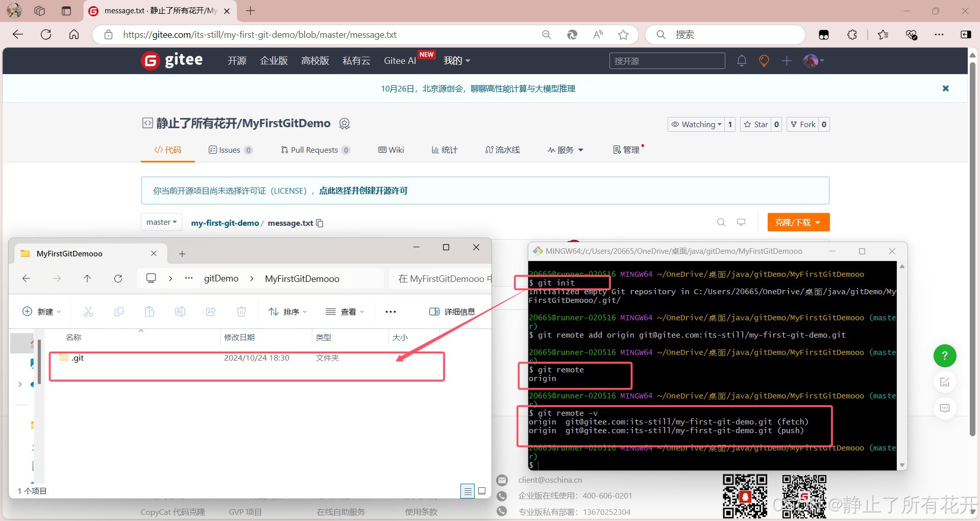Viewport: 980px width, 521px height.
Task: Open the 我的 dropdown in header
Action: click(x=457, y=61)
